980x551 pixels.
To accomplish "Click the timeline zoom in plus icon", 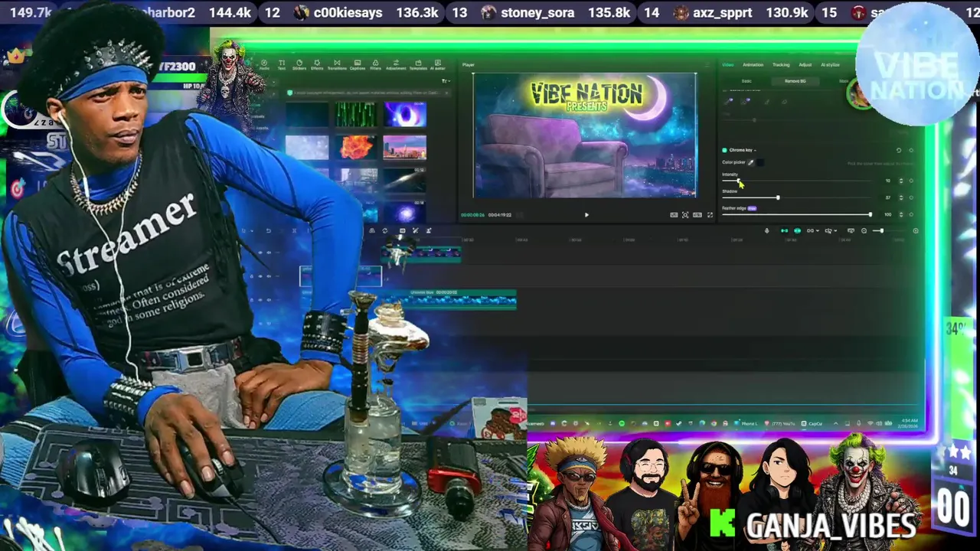I will coord(916,230).
